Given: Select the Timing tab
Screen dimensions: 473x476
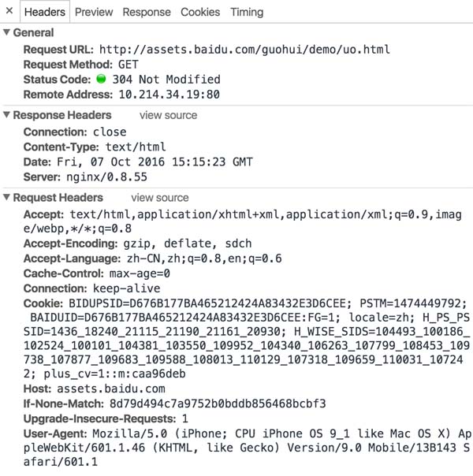Looking at the screenshot, I should (247, 13).
